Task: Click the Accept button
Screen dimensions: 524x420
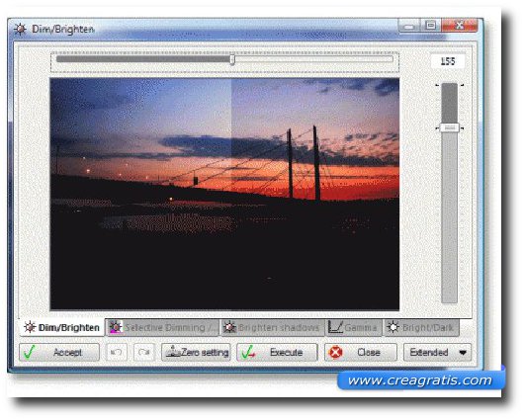Action: click(59, 352)
